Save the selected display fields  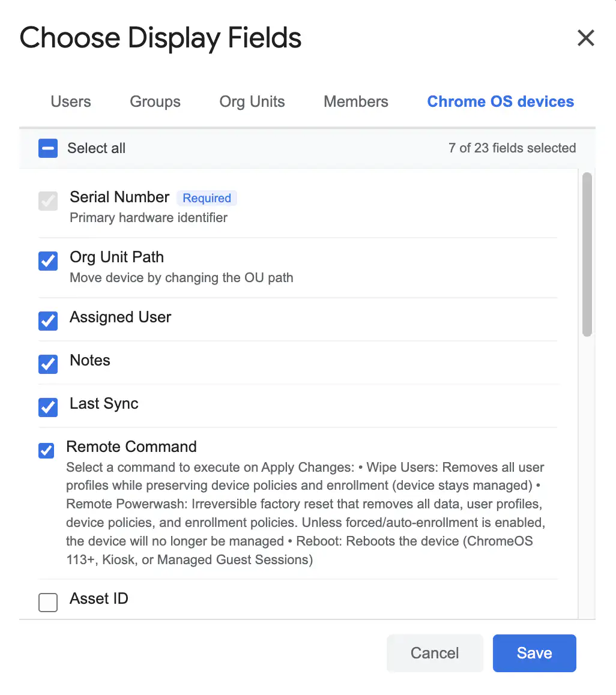point(534,653)
